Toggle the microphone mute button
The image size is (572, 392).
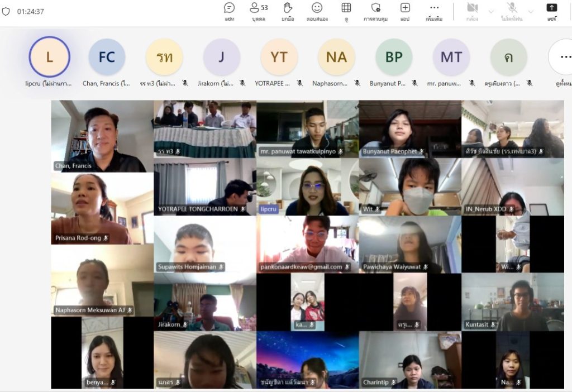[512, 11]
